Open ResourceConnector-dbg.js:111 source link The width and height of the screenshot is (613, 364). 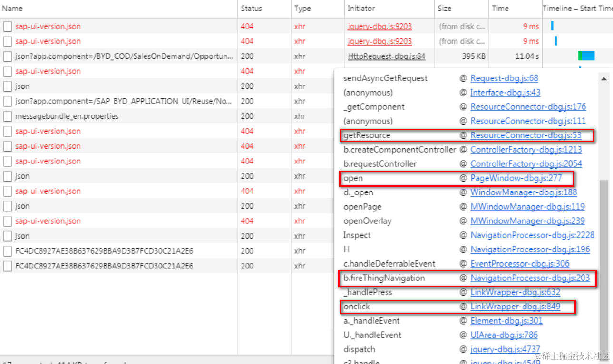point(528,121)
